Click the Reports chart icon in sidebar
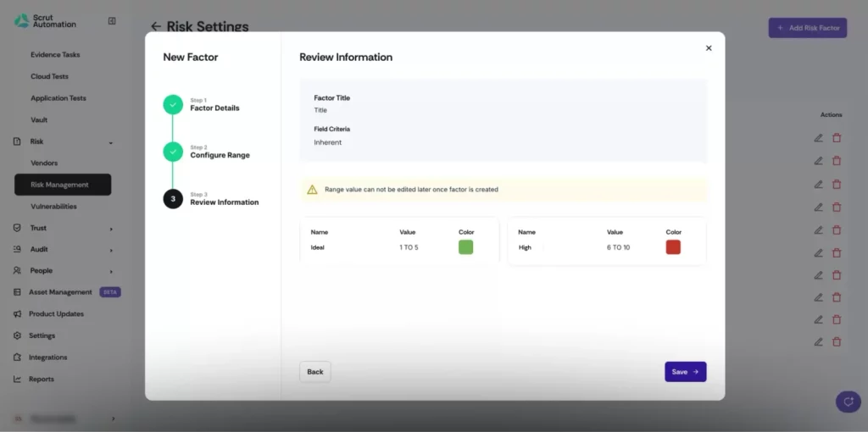 point(17,379)
